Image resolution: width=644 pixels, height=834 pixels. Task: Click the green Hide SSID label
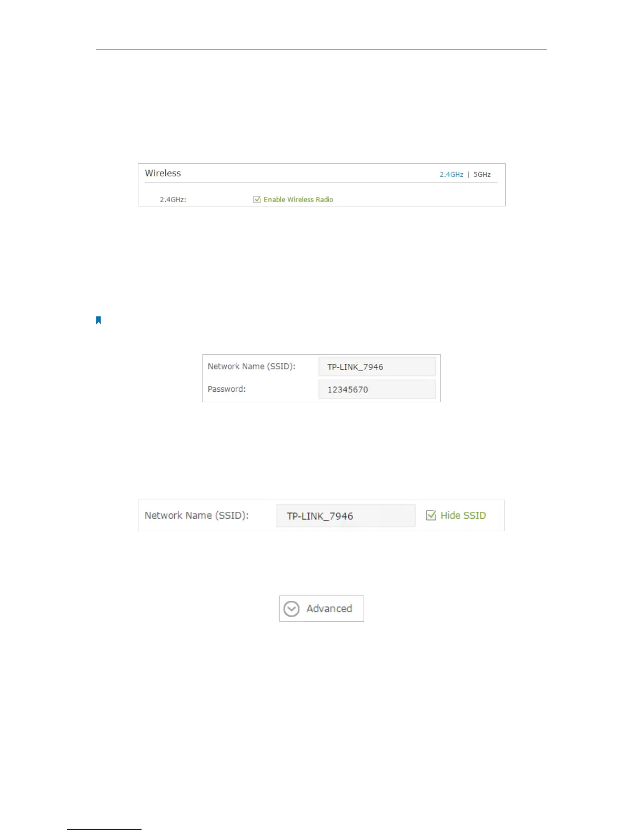point(463,515)
